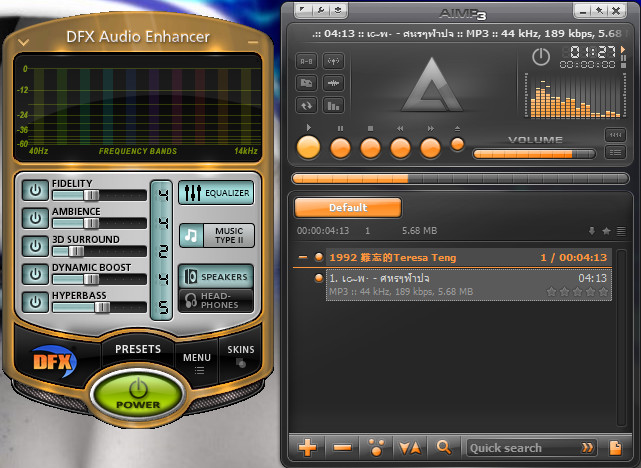Toggle the A-B repeat button in AIMP
Image resolution: width=641 pixels, height=468 pixels.
[307, 61]
